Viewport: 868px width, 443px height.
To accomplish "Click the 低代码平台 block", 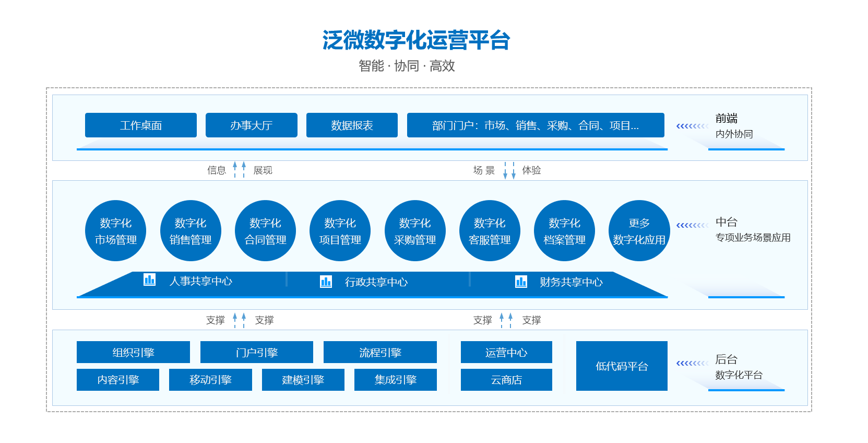I will pos(622,366).
